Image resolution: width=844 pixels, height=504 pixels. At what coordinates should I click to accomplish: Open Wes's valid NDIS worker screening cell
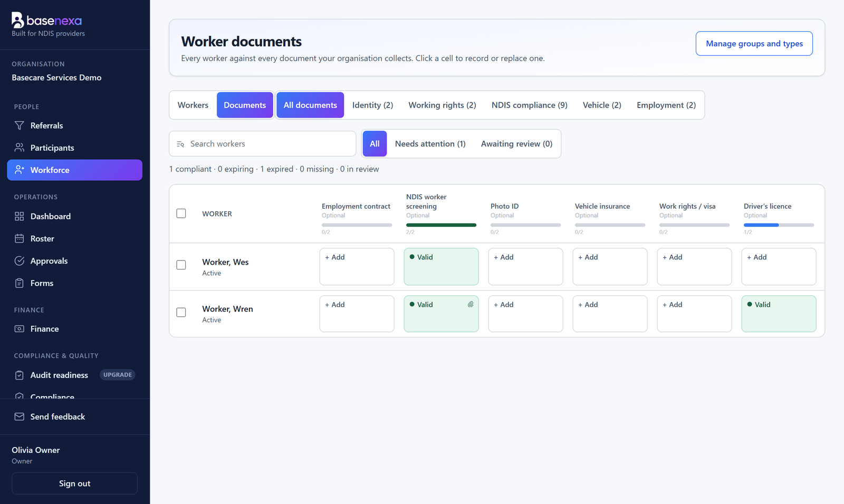tap(441, 267)
